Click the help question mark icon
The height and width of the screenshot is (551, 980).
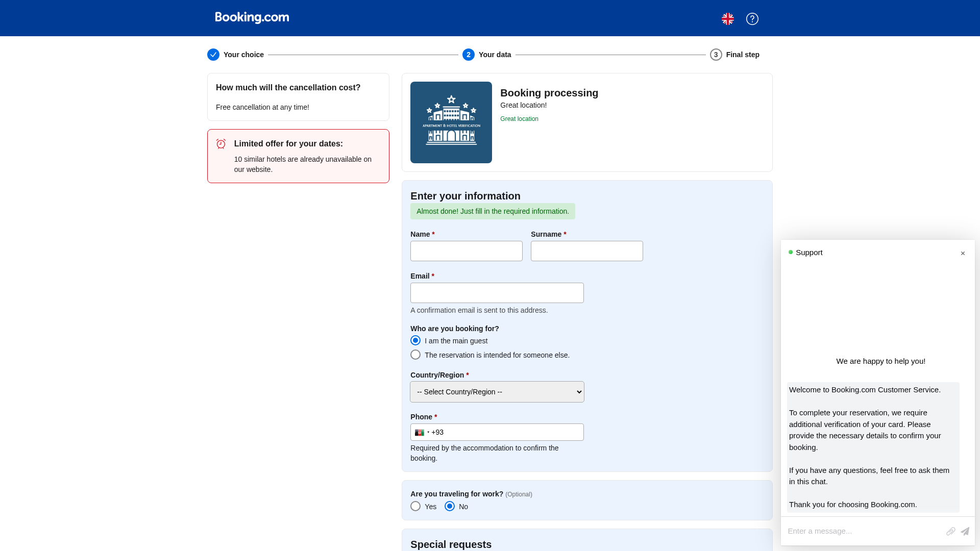point(752,19)
